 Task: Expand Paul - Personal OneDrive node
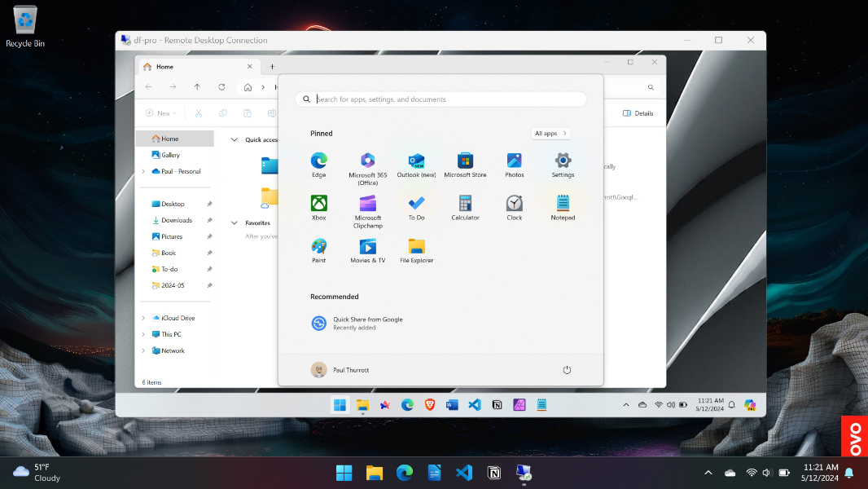144,172
